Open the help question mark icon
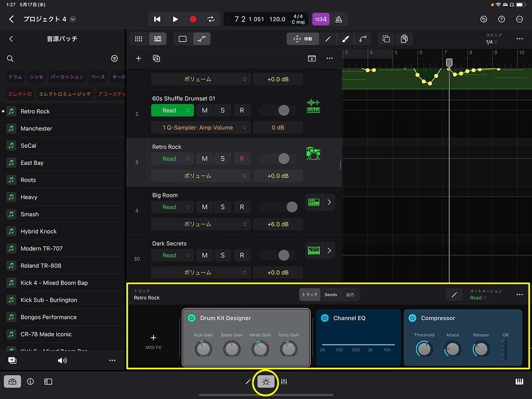Screen dimensions: 532x399 click(x=501, y=19)
